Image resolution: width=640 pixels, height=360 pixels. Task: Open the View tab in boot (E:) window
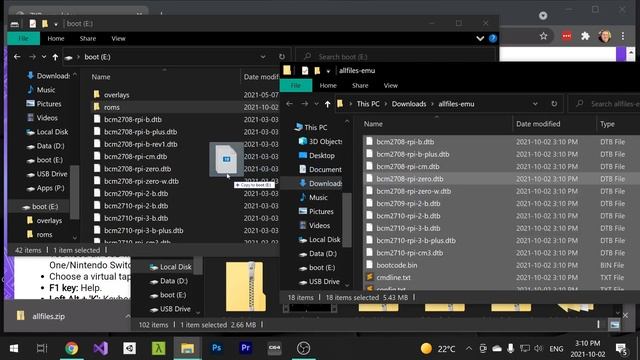118,38
